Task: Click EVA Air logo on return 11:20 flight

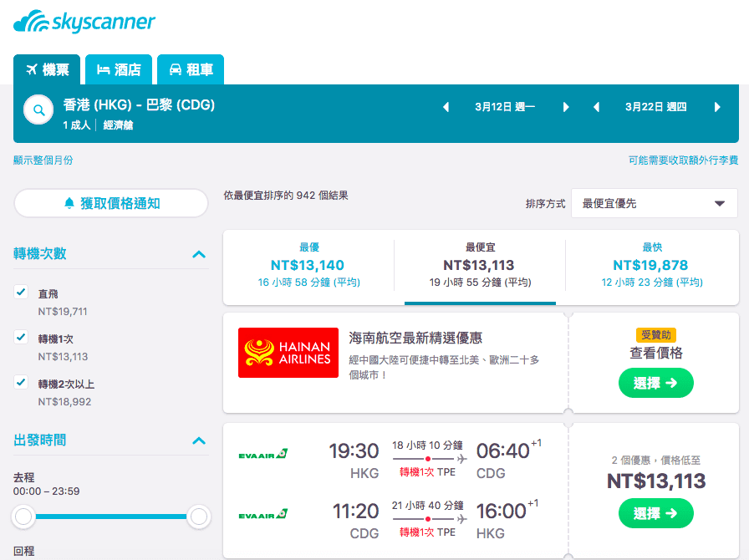Action: click(x=262, y=514)
